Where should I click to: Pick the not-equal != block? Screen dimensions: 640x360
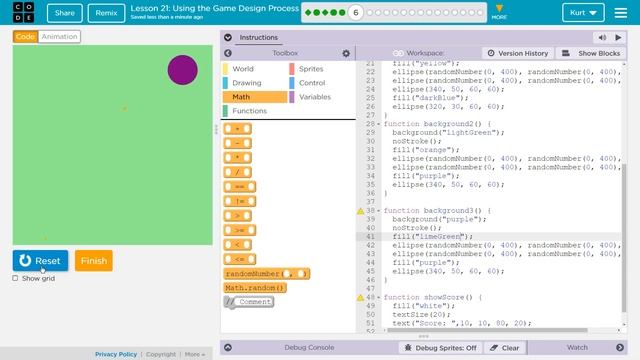[240, 201]
